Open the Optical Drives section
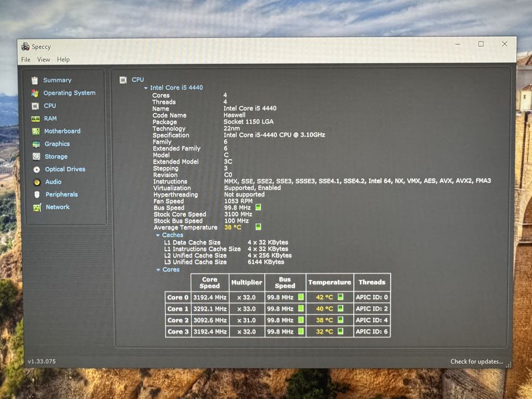 pyautogui.click(x=65, y=169)
